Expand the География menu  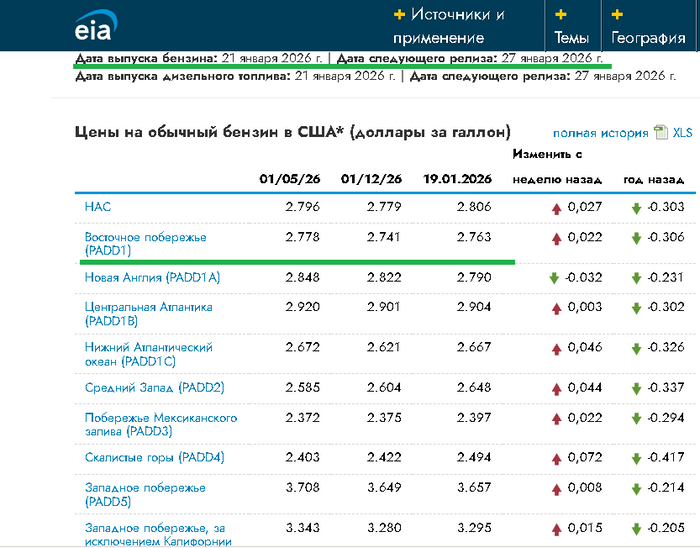coord(648,38)
